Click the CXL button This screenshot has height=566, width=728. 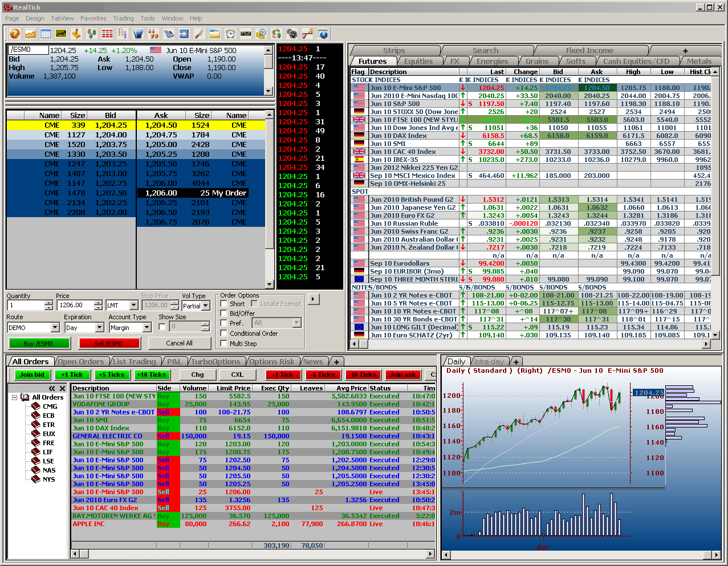coord(237,374)
